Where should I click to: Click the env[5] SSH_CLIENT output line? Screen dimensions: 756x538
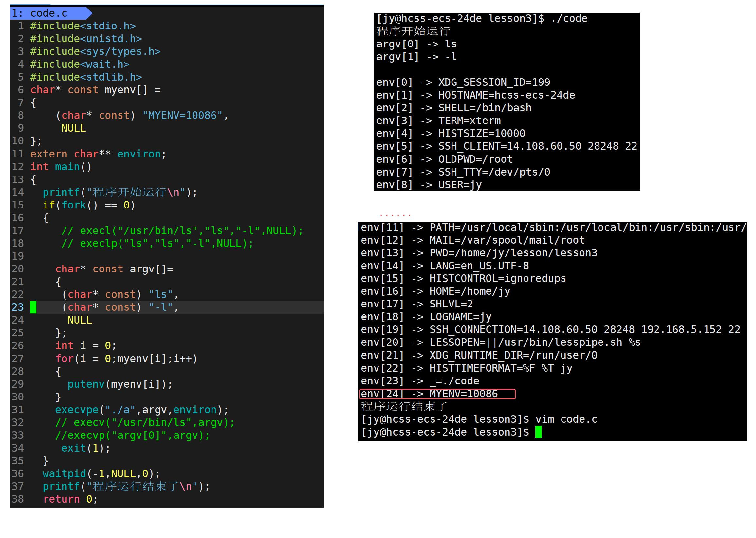pyautogui.click(x=507, y=146)
